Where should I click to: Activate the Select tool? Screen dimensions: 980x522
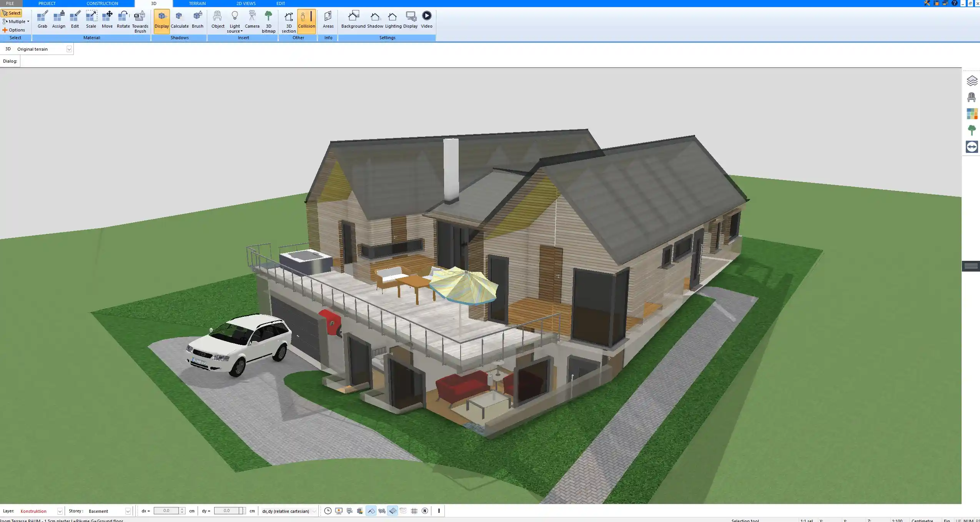coord(12,13)
